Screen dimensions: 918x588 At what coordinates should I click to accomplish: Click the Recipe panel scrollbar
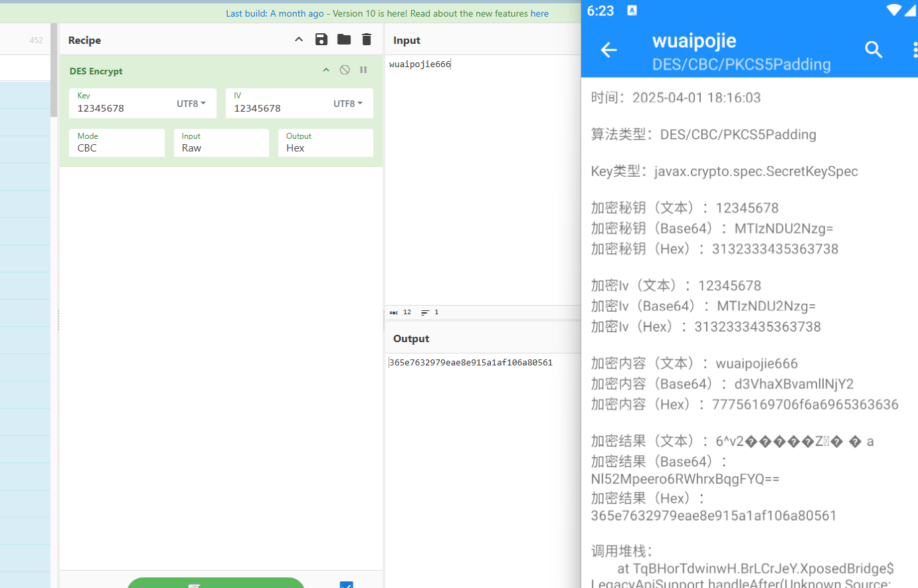point(54,70)
